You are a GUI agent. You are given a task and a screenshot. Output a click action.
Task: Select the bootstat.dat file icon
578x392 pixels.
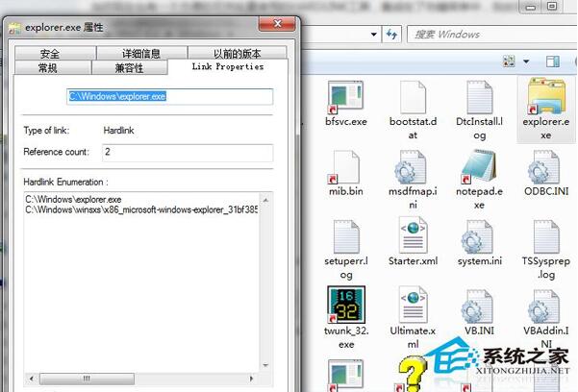point(413,97)
